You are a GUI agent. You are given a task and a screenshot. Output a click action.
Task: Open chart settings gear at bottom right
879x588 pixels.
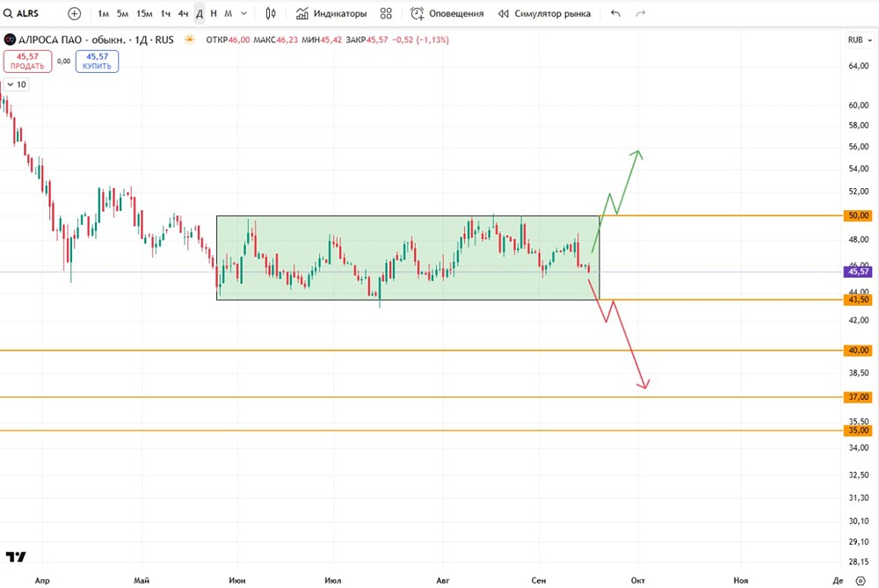861,581
